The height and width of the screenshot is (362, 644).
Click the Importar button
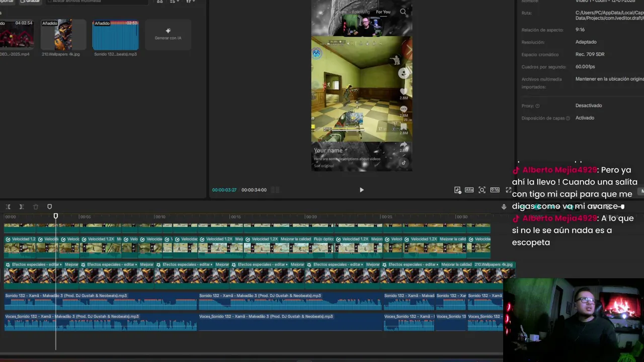(x=7, y=2)
